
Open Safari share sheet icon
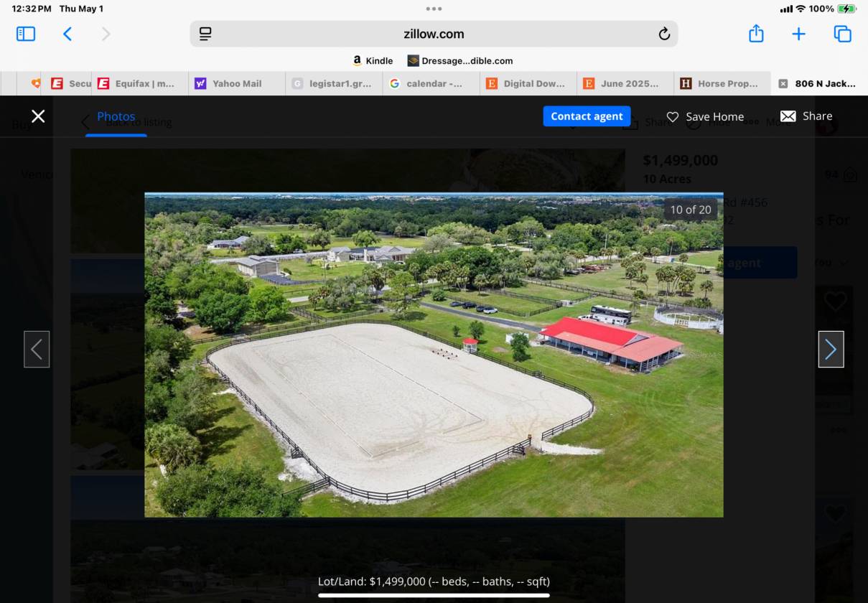coord(756,34)
